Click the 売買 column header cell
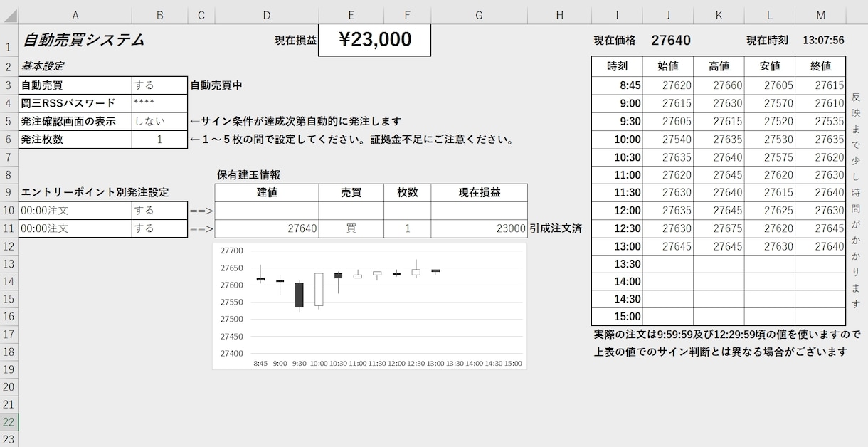The width and height of the screenshot is (868, 447). (x=351, y=192)
